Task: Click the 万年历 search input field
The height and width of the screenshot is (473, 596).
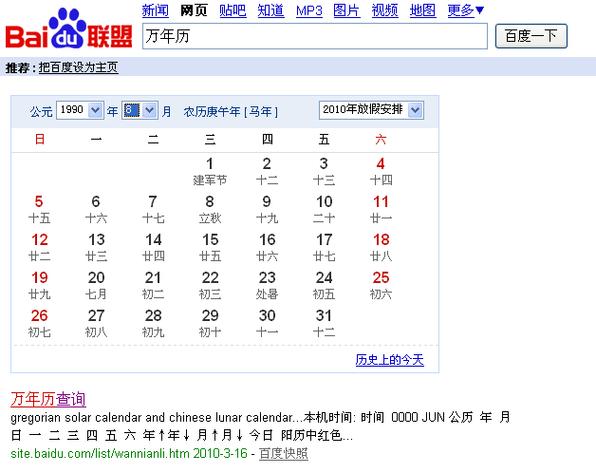Action: click(315, 36)
